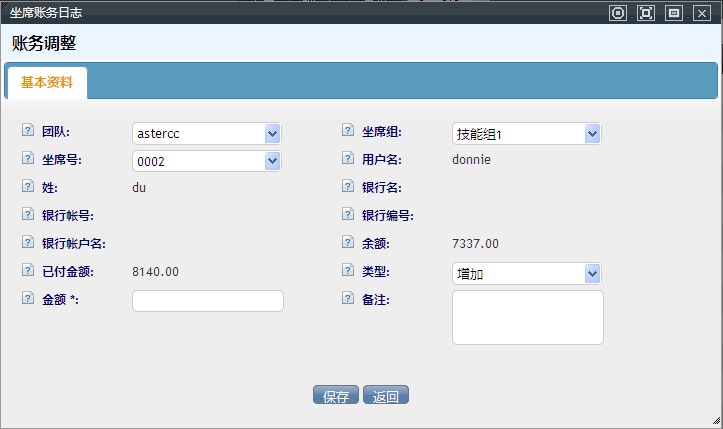Click help icon next to 类型

click(x=347, y=271)
